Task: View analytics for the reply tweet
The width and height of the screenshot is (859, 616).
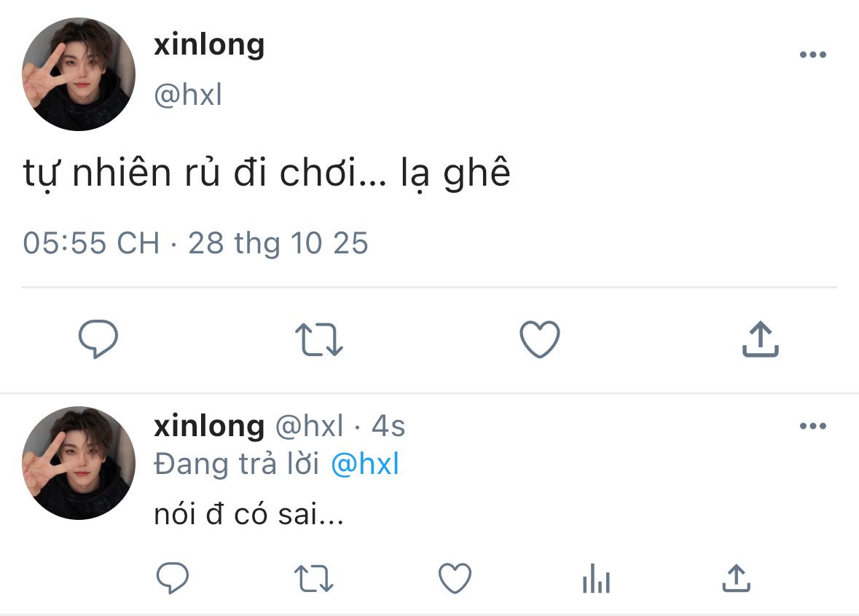Action: (x=595, y=579)
